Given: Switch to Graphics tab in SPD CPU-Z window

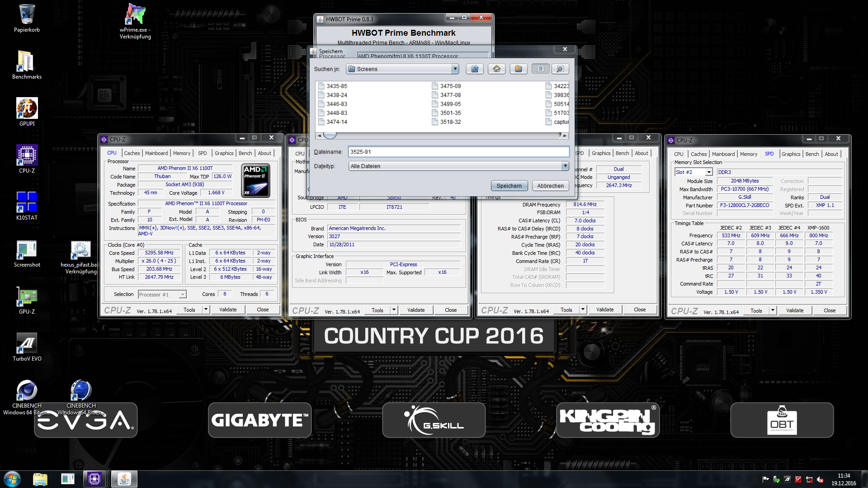Looking at the screenshot, I should (x=791, y=154).
